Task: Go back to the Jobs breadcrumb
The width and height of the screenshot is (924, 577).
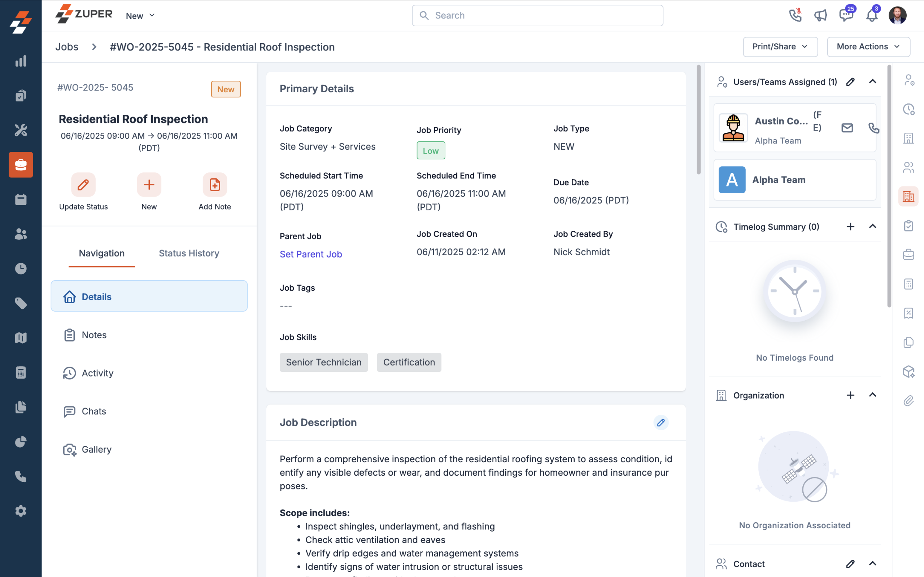Action: 67,47
